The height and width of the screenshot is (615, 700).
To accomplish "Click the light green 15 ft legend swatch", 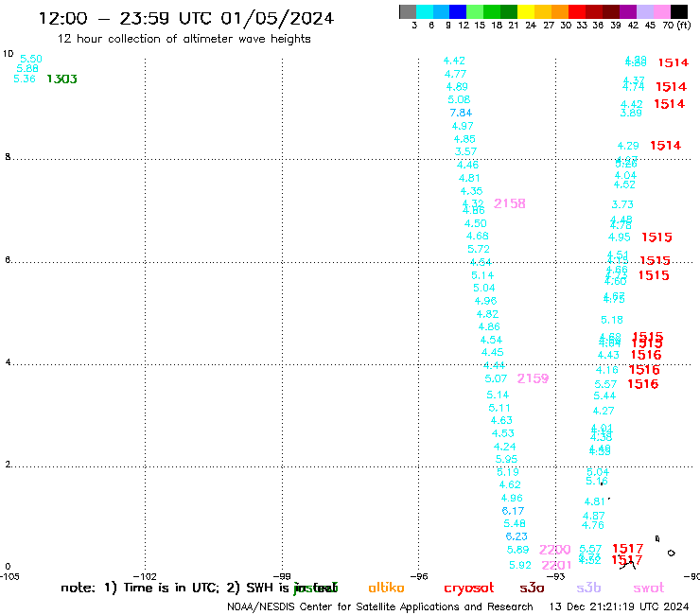I will tap(475, 11).
